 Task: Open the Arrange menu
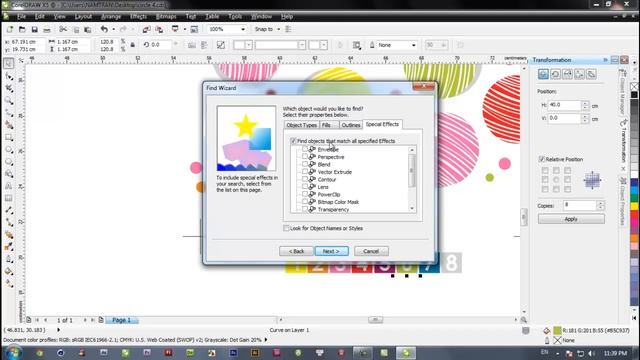click(x=111, y=17)
